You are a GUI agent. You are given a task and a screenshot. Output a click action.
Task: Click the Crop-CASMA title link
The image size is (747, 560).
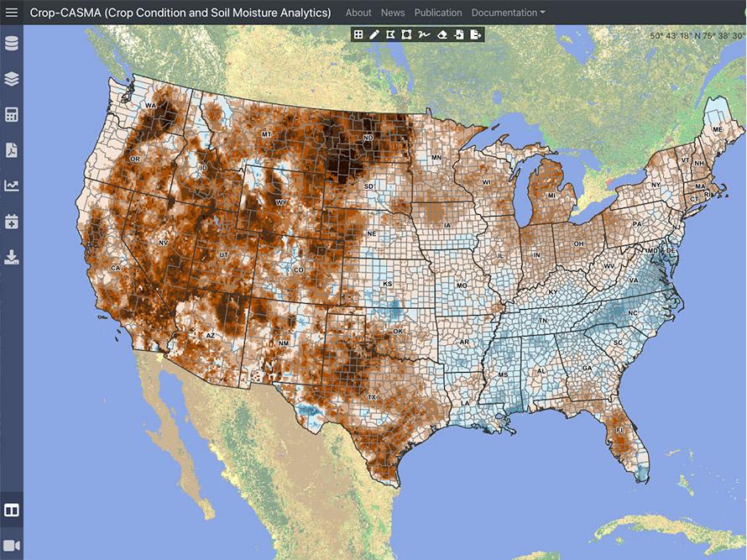180,13
